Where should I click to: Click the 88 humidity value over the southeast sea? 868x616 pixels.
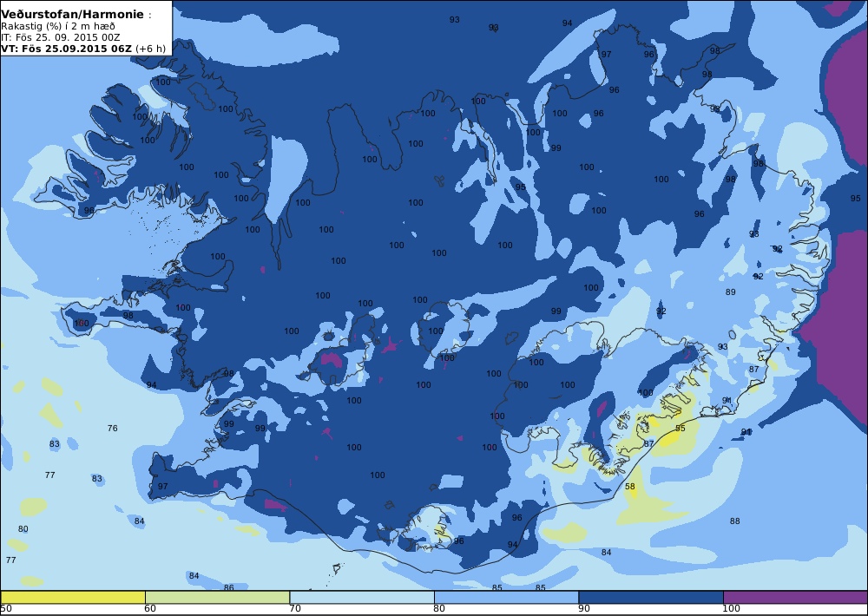coord(734,521)
